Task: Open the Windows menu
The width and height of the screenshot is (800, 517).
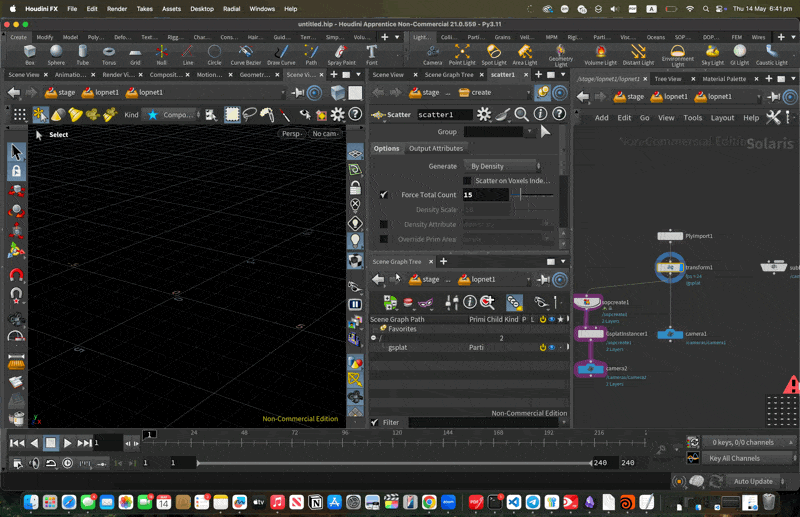Action: (262, 9)
